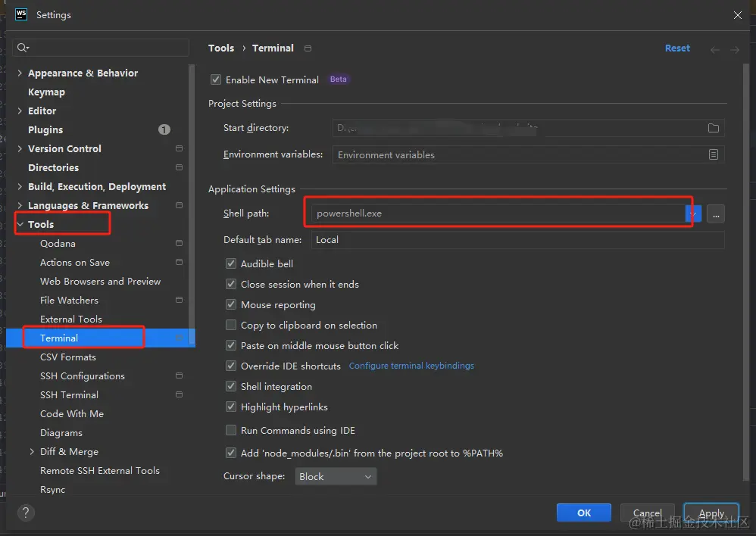Viewport: 756px width, 536px height.
Task: Click the Plugins update count badge
Action: (x=164, y=129)
